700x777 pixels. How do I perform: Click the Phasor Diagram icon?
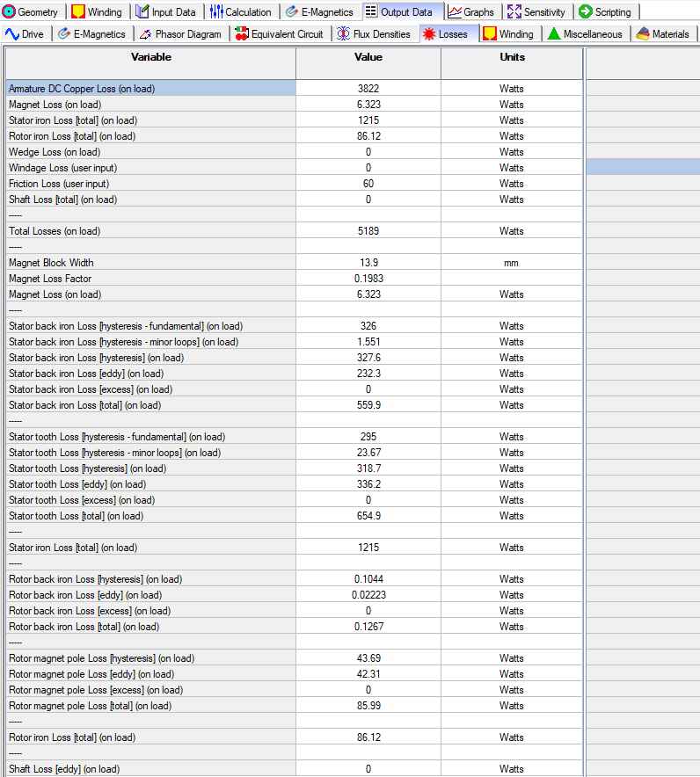(145, 33)
